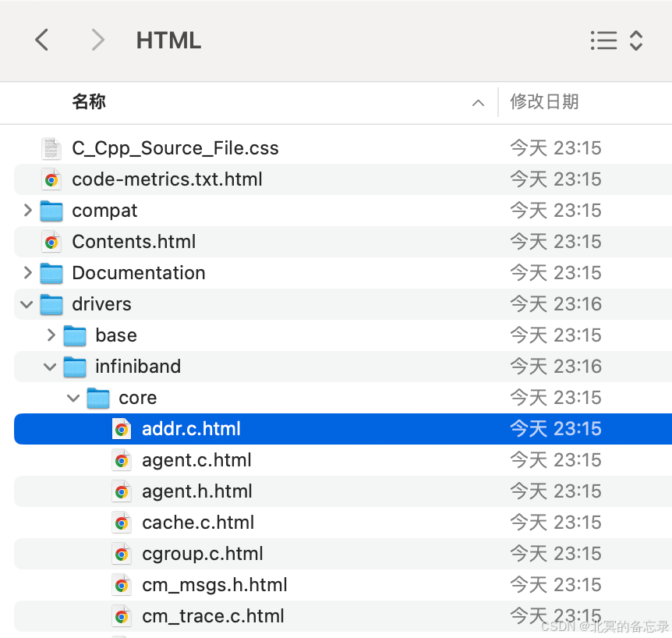
Task: Click Chrome icon of code-metrics.txt.html
Action: 51,179
